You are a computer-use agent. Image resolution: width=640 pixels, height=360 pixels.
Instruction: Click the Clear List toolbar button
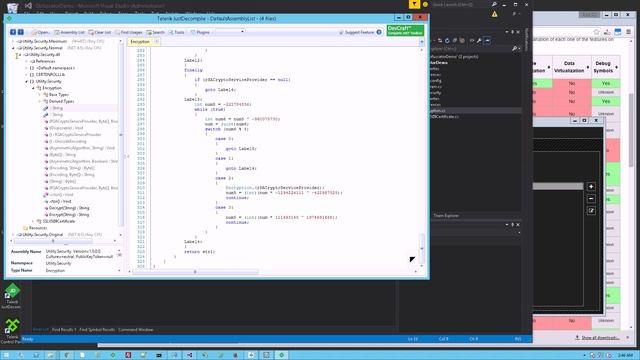100,32
